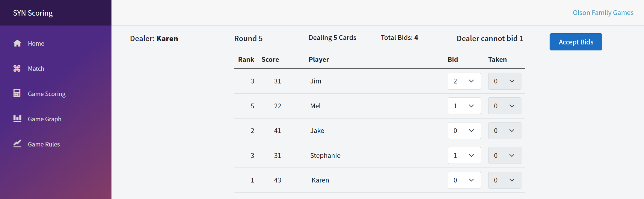Viewport: 644px width, 199px height.
Task: Click the Game Scoring calculator icon
Action: point(17,93)
